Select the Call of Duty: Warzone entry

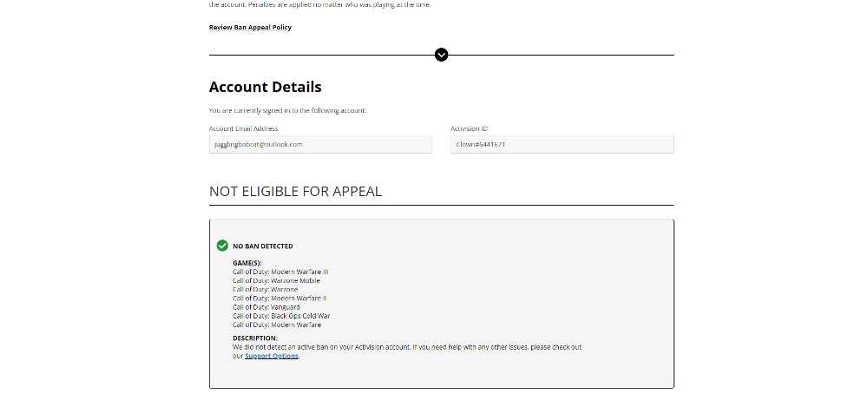coord(265,290)
